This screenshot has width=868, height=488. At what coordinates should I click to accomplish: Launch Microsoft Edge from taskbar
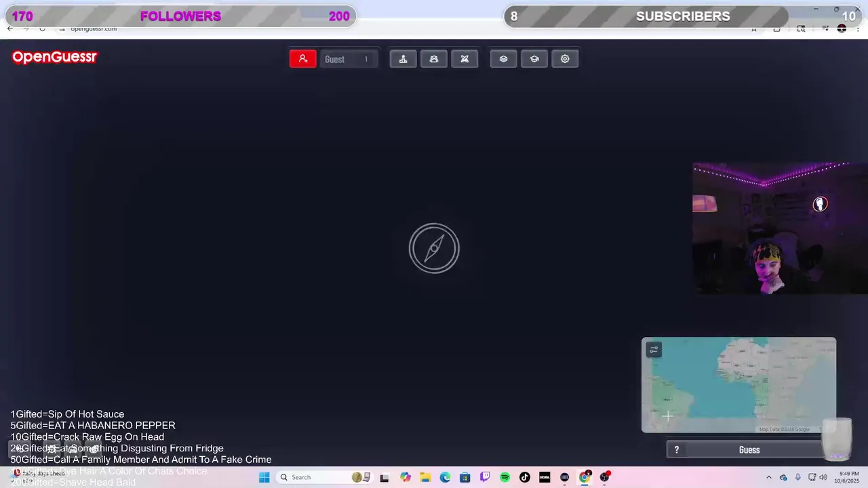click(445, 477)
